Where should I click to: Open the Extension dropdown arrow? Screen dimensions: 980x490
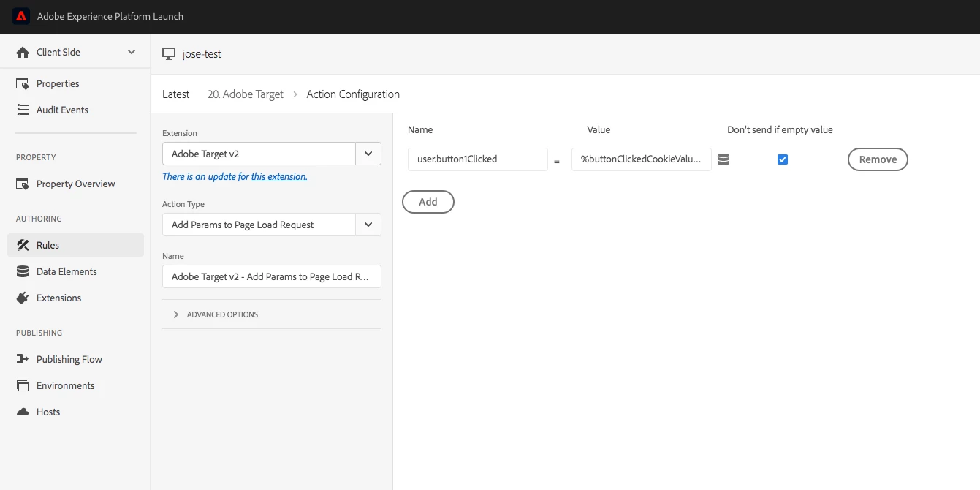368,154
